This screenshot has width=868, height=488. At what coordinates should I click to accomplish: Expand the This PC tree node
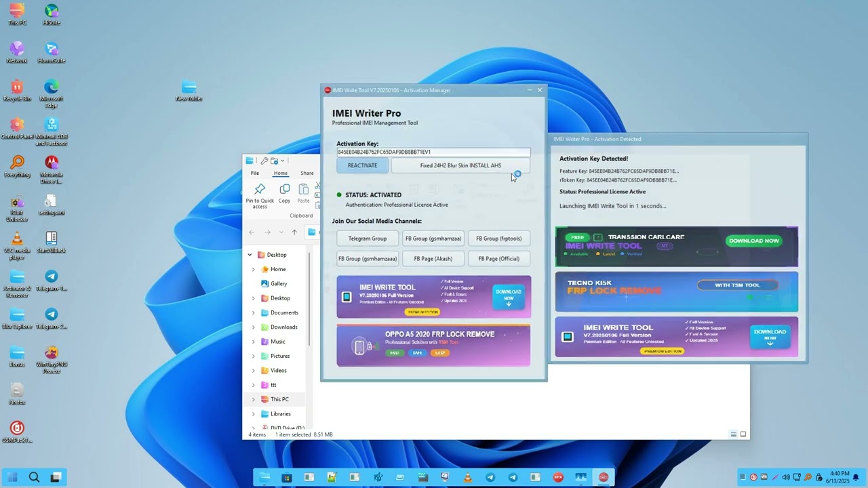[x=254, y=399]
